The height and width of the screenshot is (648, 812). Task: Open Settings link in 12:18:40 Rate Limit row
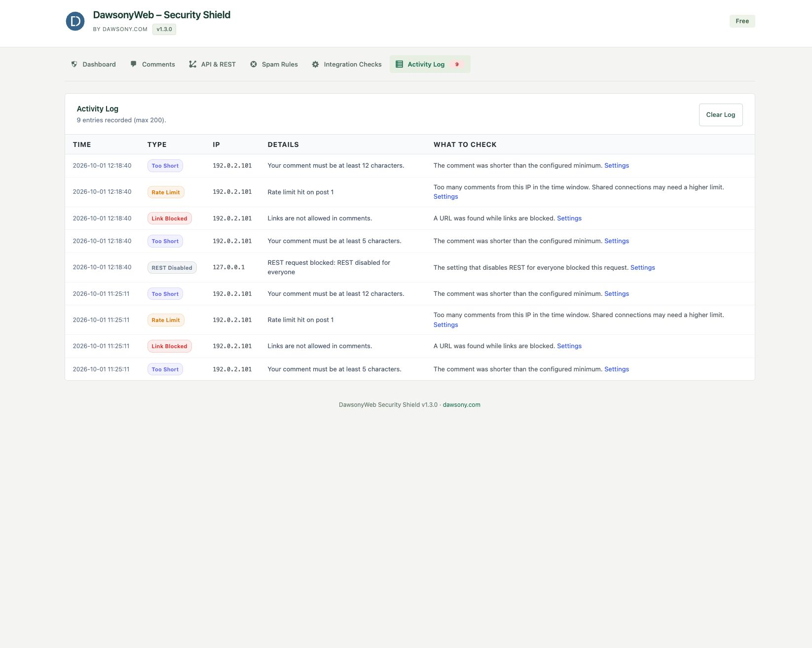(x=445, y=197)
